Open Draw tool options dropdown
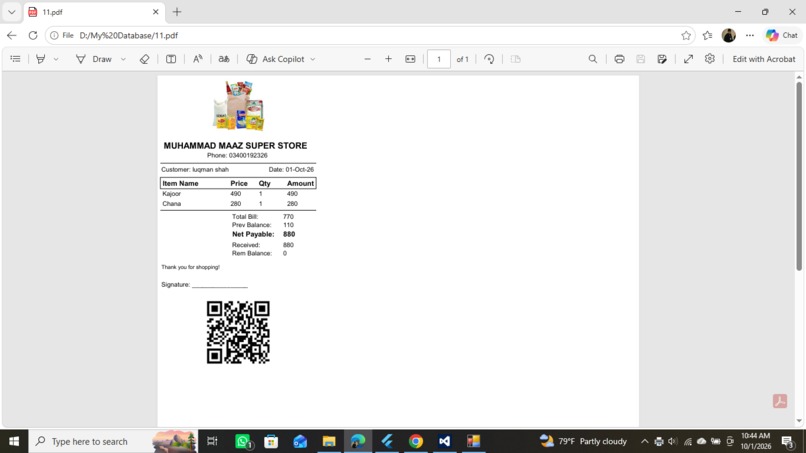Viewport: 806px width, 453px height. (123, 59)
